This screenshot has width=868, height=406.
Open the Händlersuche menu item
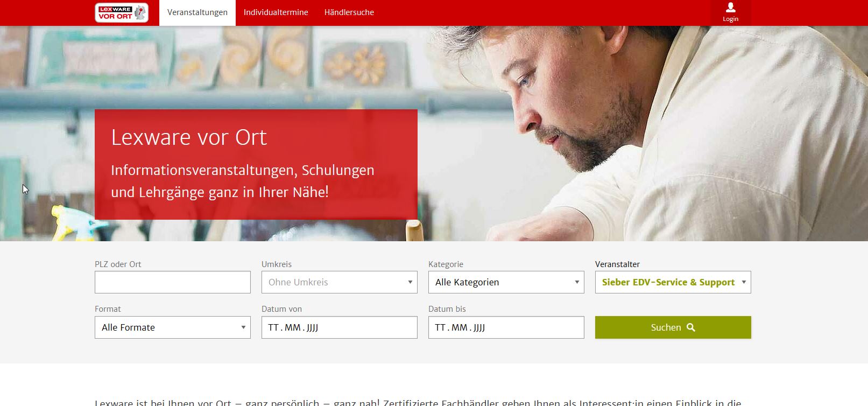(349, 12)
